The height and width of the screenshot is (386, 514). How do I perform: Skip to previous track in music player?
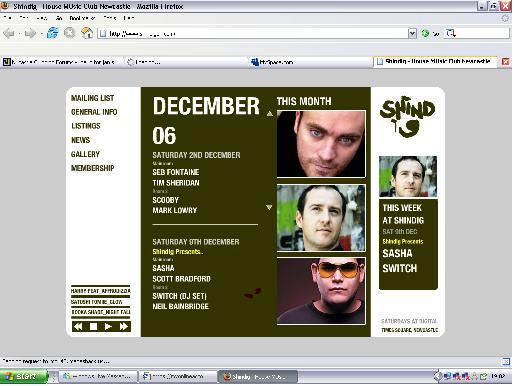click(x=78, y=326)
